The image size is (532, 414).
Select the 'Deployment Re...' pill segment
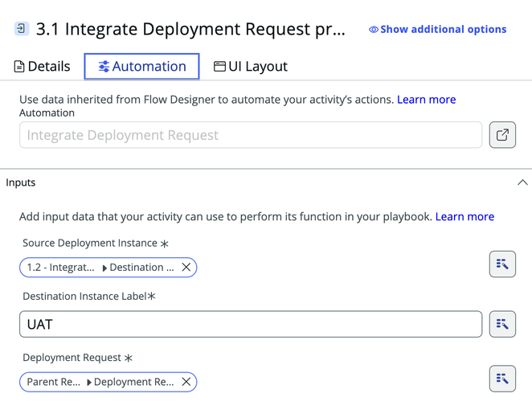pos(133,382)
